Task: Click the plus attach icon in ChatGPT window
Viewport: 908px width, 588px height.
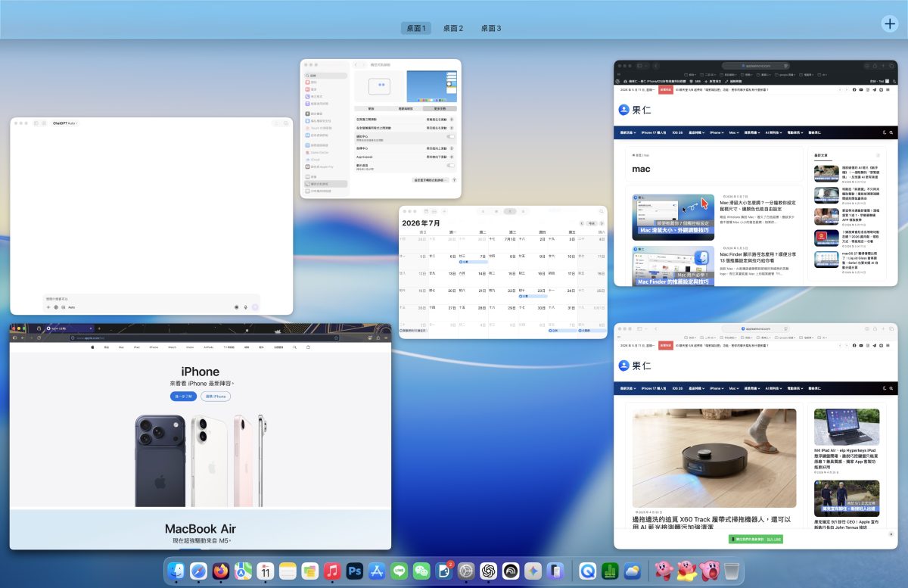Action: tap(48, 307)
